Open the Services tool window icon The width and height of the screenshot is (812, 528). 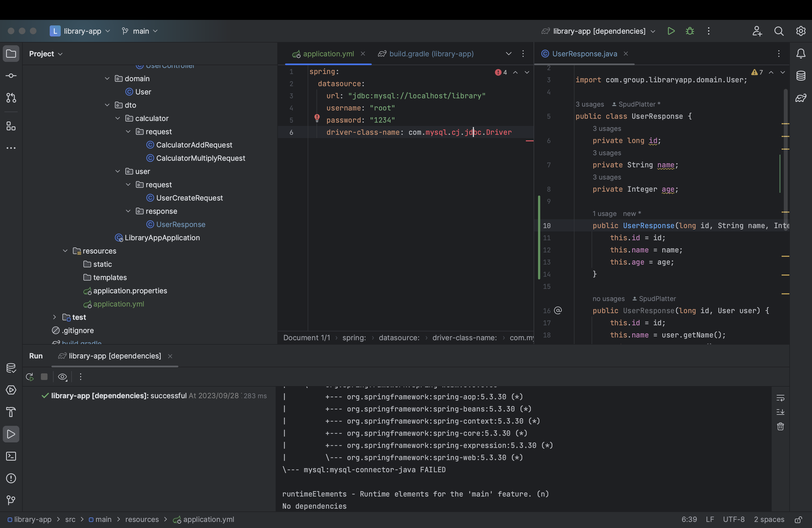(x=11, y=390)
